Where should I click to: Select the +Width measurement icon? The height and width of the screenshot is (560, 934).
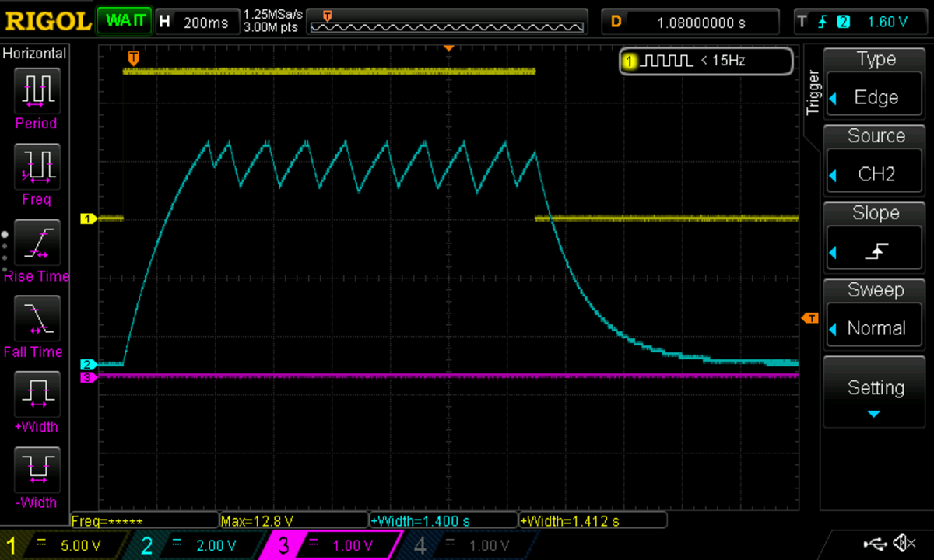click(x=36, y=394)
